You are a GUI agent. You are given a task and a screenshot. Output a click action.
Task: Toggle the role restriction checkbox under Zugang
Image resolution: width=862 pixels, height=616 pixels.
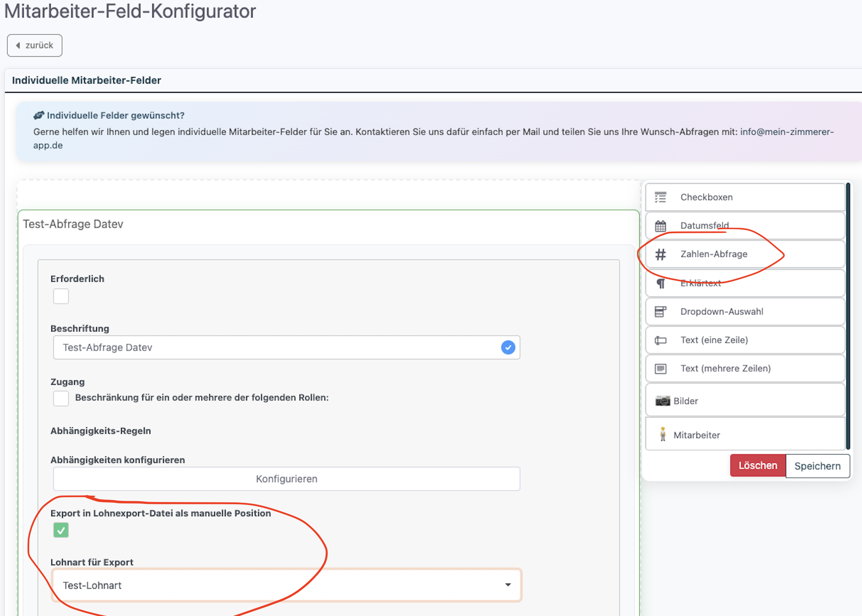pos(61,398)
